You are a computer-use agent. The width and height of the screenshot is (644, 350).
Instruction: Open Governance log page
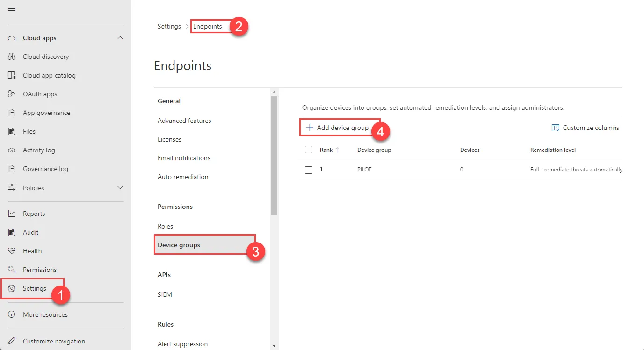click(45, 169)
